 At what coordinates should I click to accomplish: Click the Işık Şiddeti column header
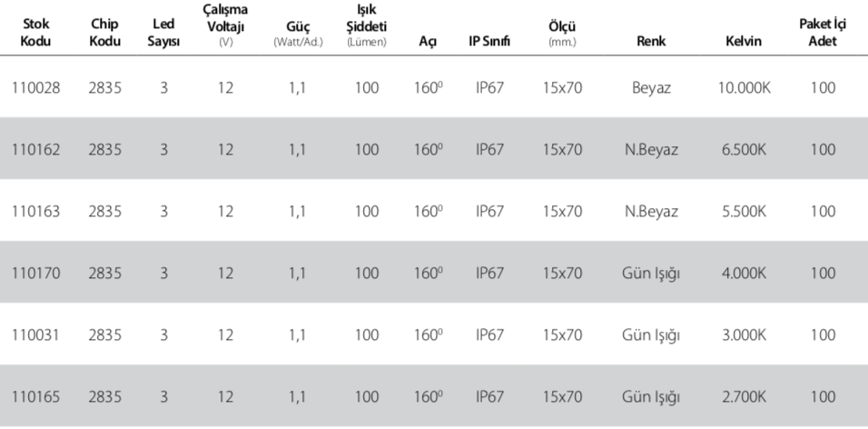click(367, 25)
